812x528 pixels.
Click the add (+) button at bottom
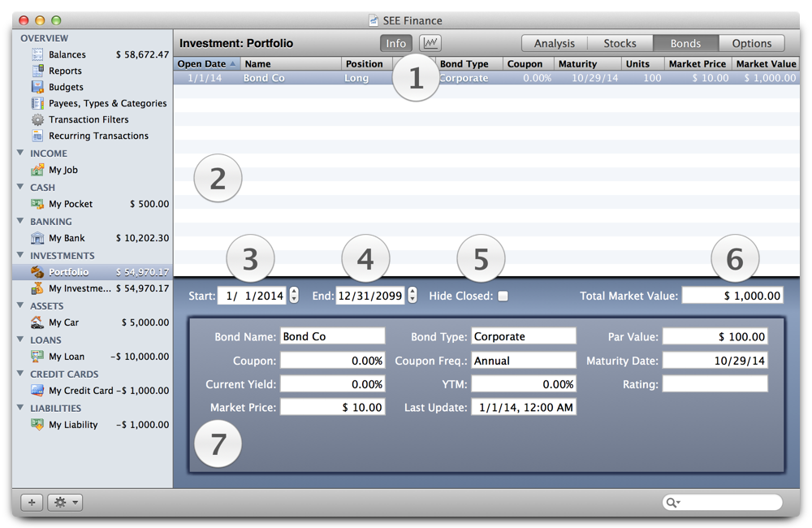pos(32,502)
